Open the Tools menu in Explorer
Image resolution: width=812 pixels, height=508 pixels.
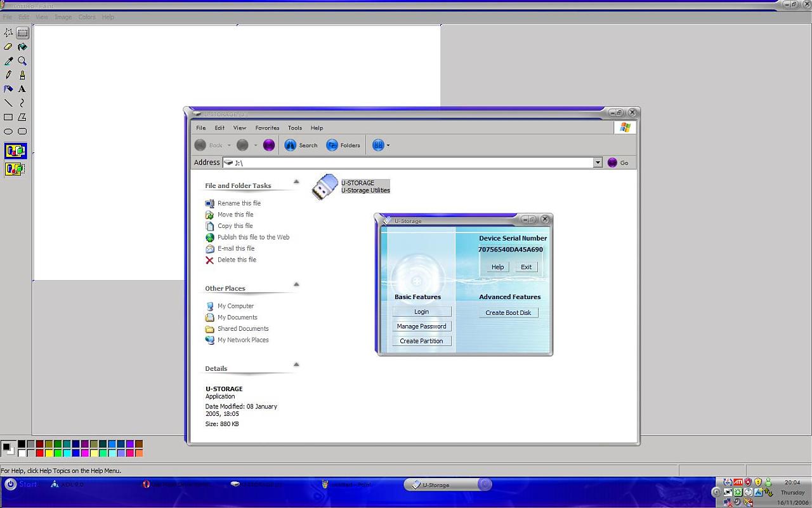[x=295, y=128]
